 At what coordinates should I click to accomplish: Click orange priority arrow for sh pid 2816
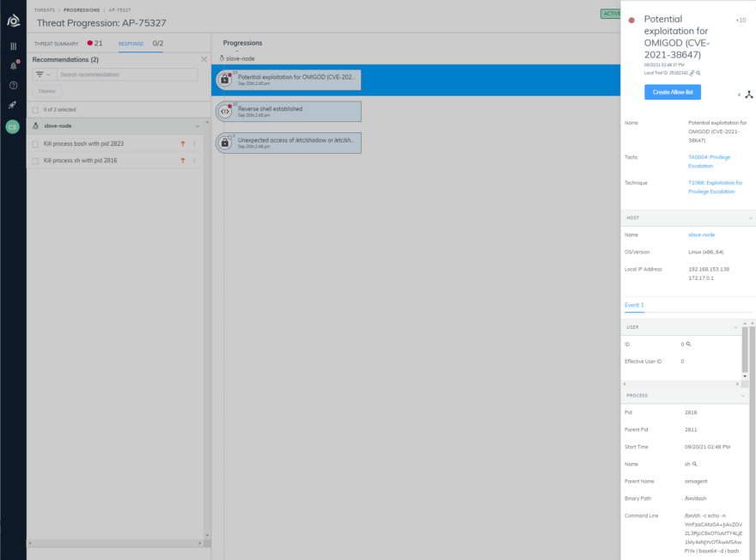click(183, 161)
